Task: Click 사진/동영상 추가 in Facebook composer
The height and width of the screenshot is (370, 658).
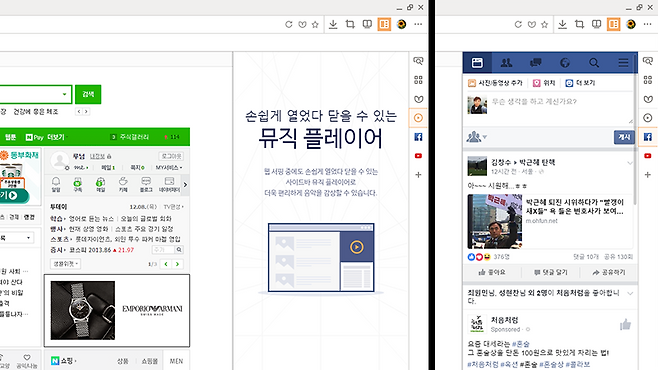Action: click(x=495, y=83)
